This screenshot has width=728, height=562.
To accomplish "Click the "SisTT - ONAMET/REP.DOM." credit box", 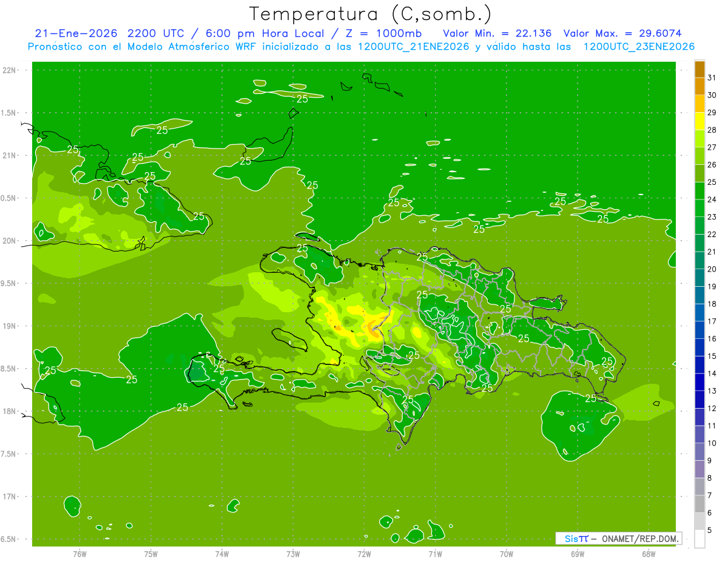I will pyautogui.click(x=618, y=538).
